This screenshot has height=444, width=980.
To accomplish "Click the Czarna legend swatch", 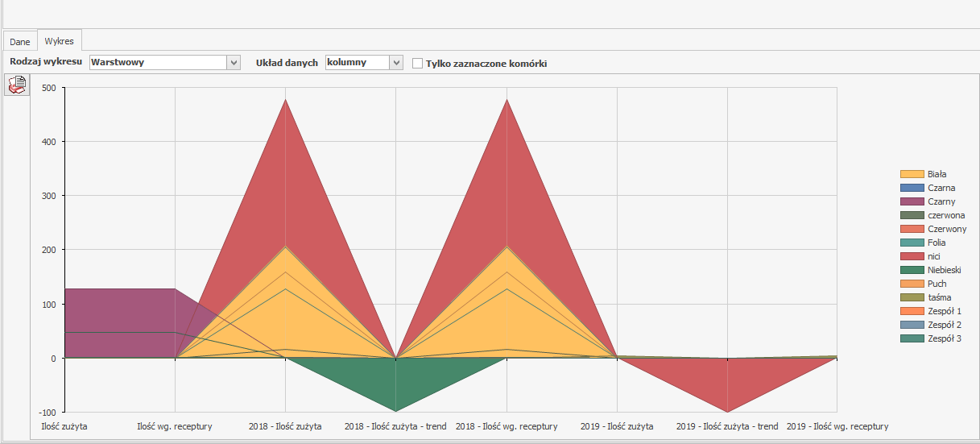I will point(912,188).
